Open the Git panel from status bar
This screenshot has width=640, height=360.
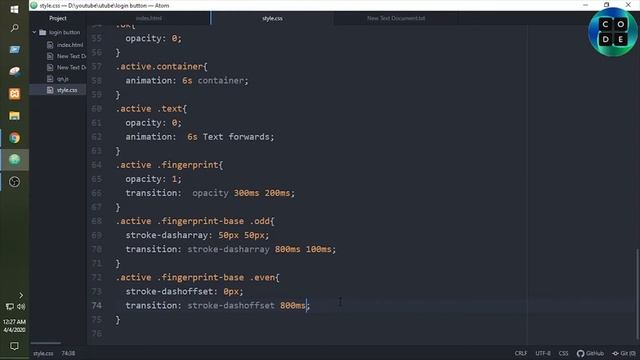point(624,353)
